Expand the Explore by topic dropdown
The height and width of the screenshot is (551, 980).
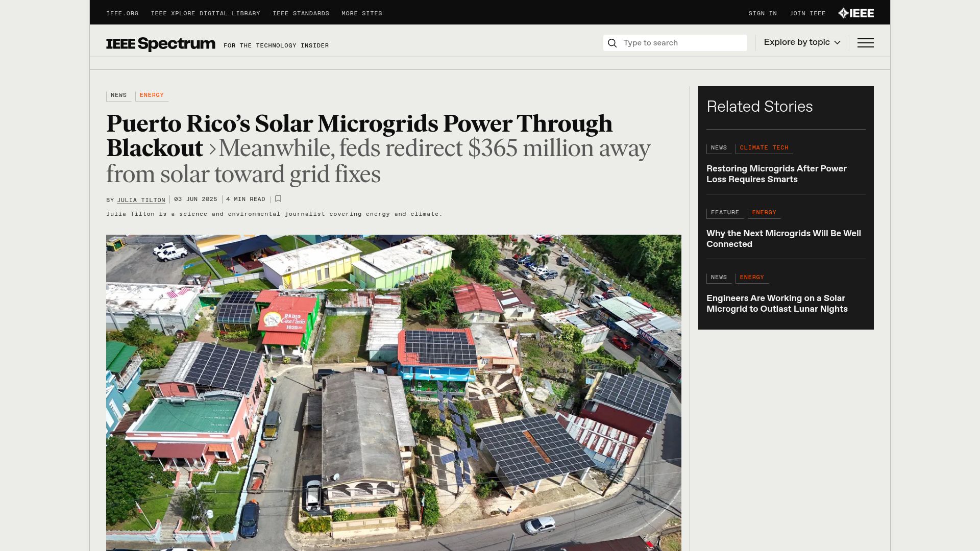(x=802, y=42)
